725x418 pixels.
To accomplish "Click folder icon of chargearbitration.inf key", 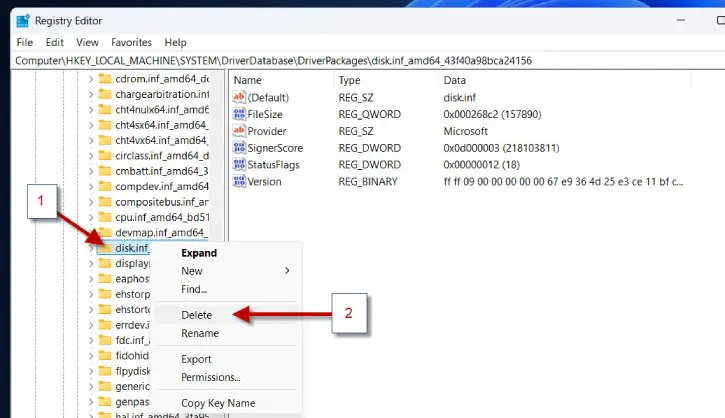I will pos(105,94).
